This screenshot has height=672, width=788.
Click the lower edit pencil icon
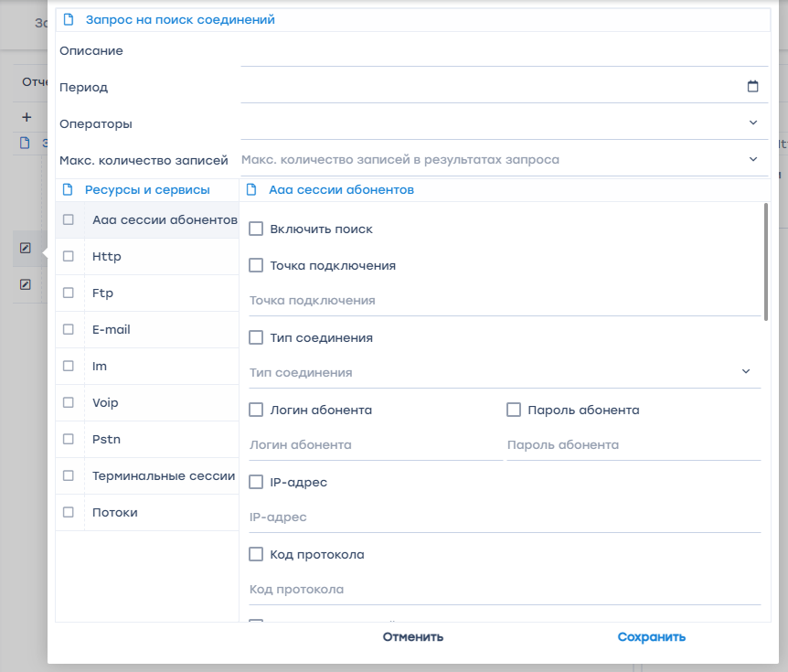point(26,284)
